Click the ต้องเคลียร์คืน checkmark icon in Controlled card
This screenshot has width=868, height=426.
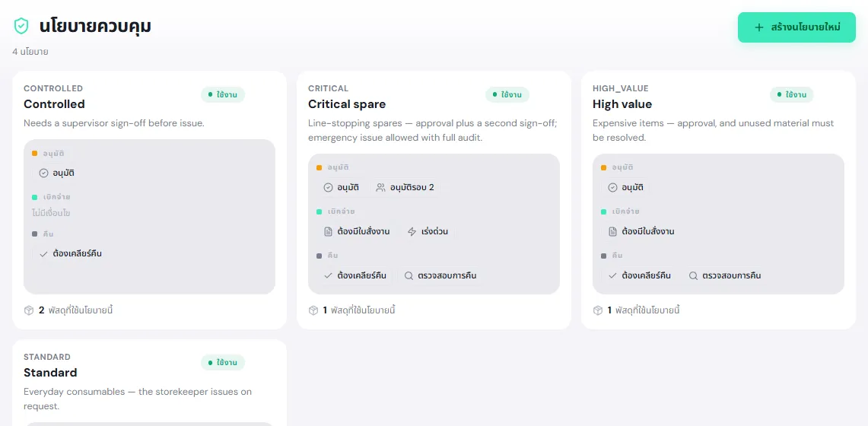point(43,254)
